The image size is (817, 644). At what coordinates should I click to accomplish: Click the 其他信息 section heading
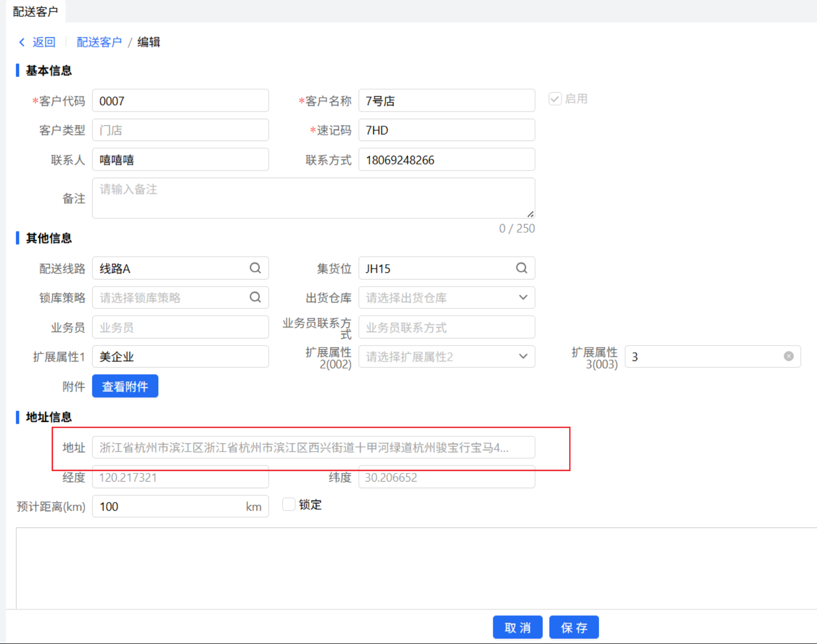coord(49,238)
